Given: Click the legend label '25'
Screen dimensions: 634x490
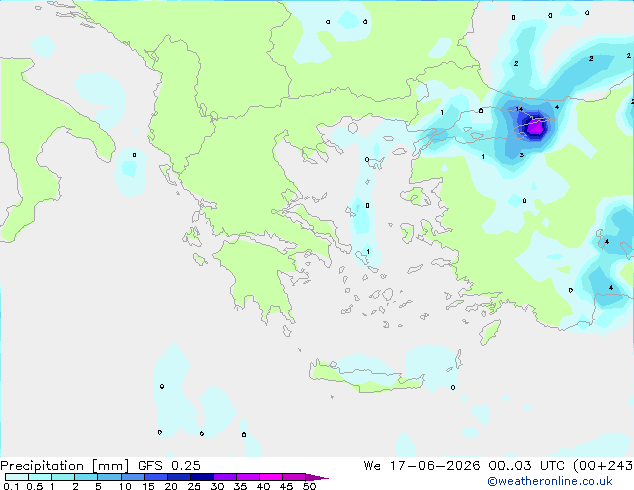Looking at the screenshot, I should 194,486.
